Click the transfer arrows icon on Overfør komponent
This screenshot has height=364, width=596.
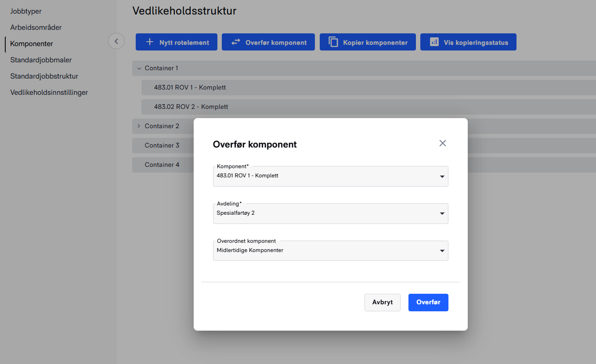(x=236, y=42)
